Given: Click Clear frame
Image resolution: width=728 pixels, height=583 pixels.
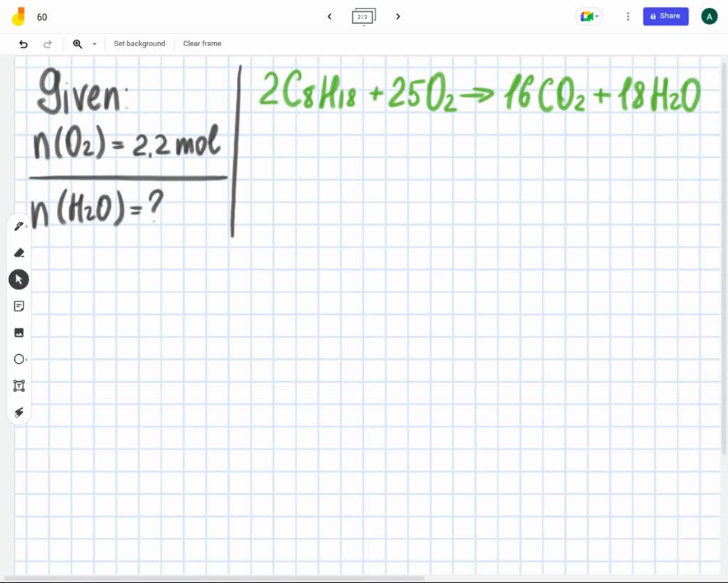Looking at the screenshot, I should point(202,43).
